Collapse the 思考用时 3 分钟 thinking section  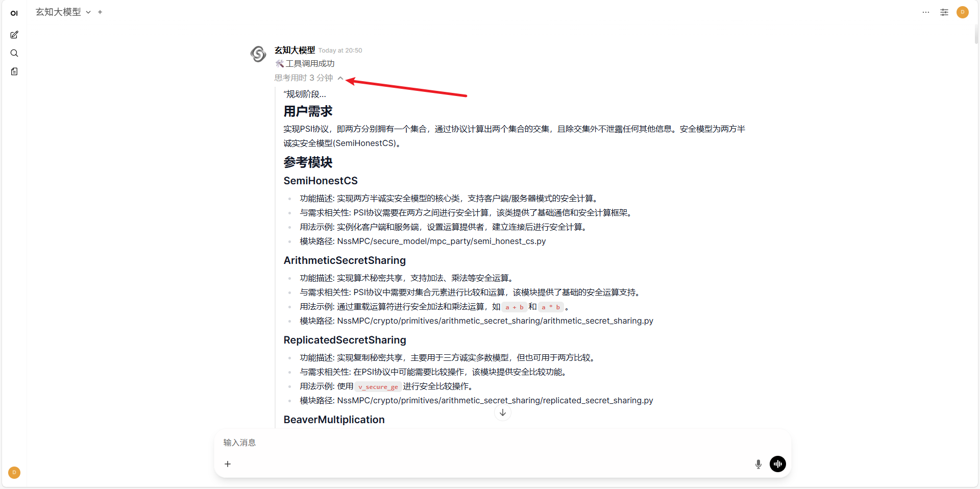point(309,78)
